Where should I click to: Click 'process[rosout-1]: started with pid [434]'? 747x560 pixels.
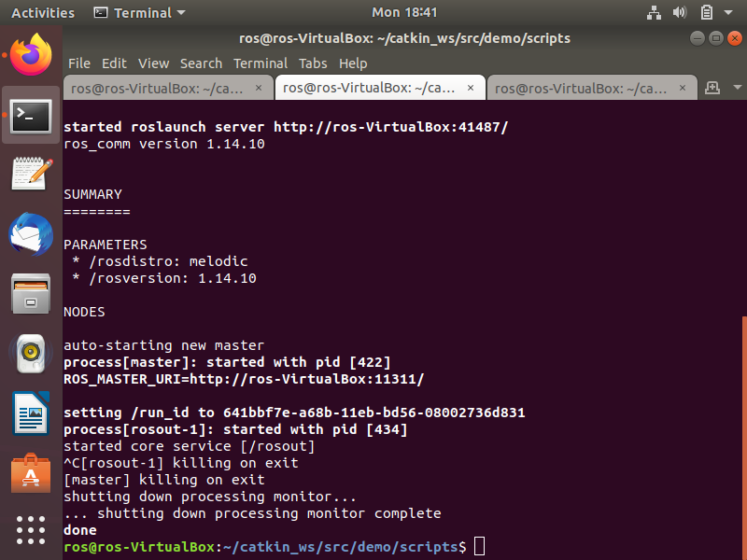pyautogui.click(x=236, y=429)
